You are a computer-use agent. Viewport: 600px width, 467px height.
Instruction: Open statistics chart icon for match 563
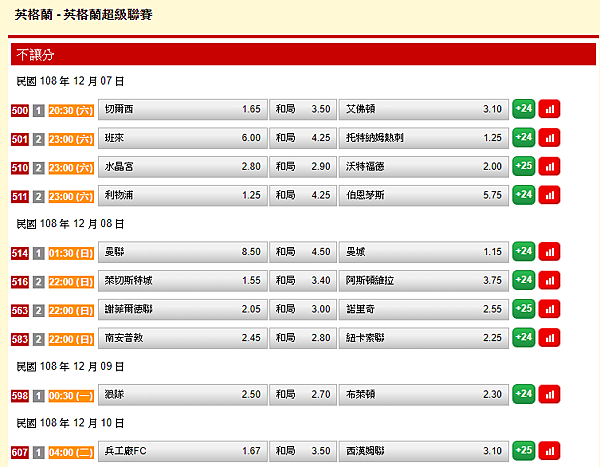pos(549,309)
